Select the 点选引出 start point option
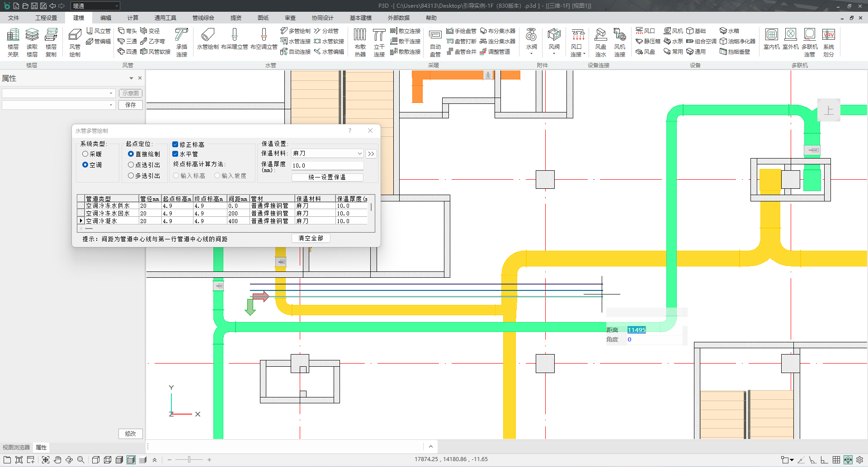Viewport: 868px width, 467px height. [x=131, y=165]
